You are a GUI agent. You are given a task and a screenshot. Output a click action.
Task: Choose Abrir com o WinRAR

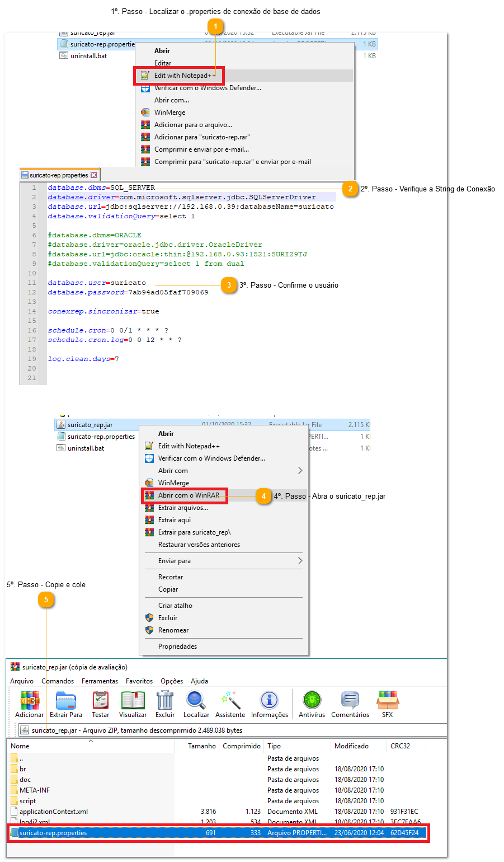point(189,495)
